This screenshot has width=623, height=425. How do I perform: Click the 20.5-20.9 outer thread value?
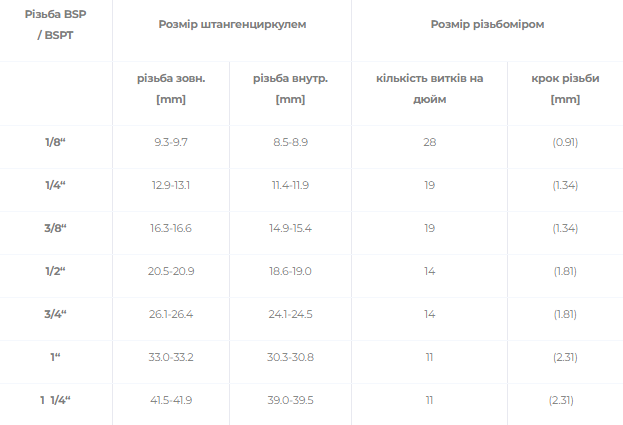(x=171, y=271)
